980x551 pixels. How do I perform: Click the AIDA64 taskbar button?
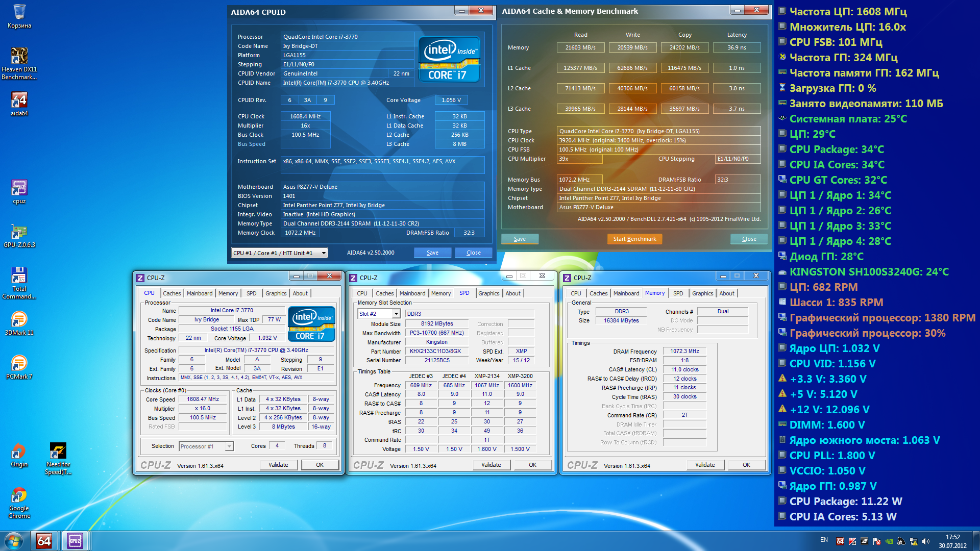[x=44, y=541]
